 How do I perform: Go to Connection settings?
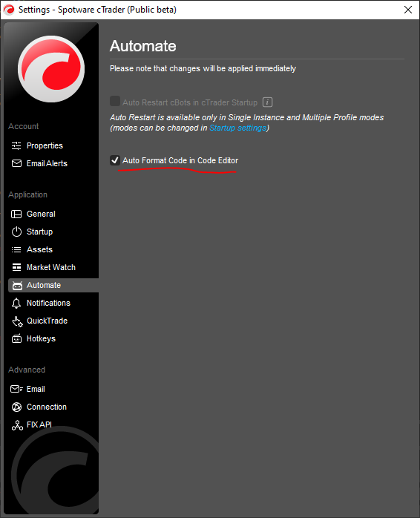click(47, 407)
